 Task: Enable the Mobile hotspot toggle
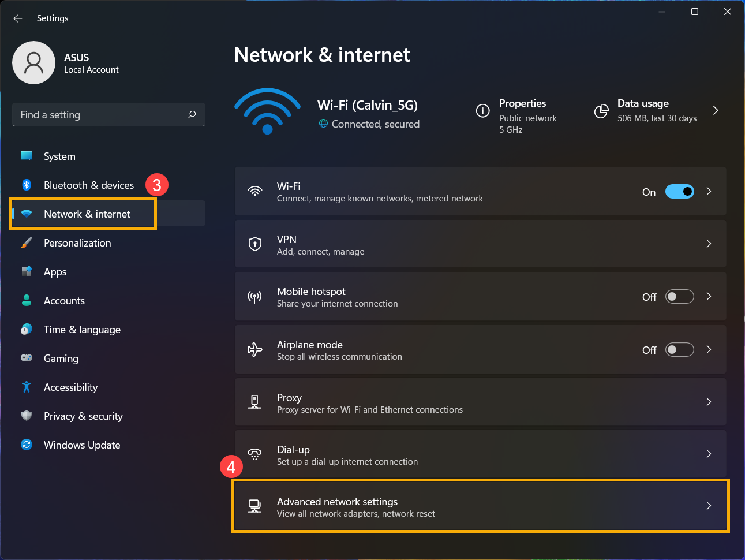tap(679, 297)
